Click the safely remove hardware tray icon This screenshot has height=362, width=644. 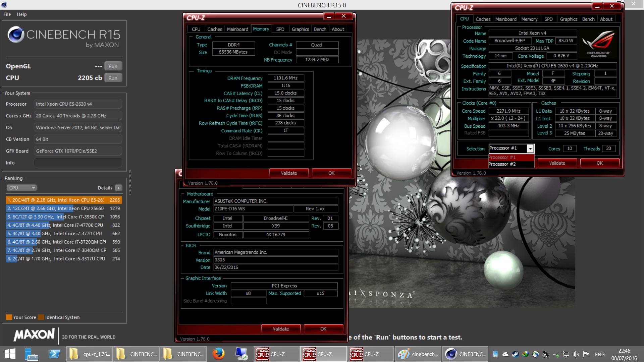coord(556,354)
